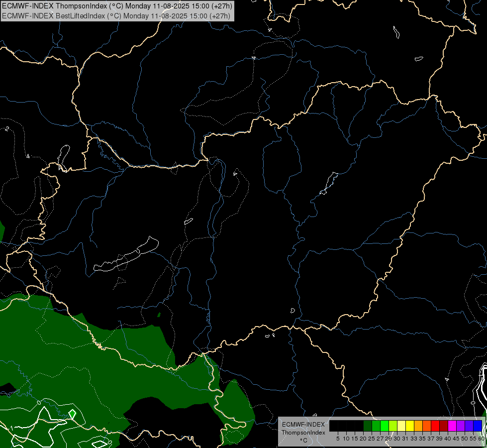
Task: Click the legend value 35
Action: tap(422, 439)
